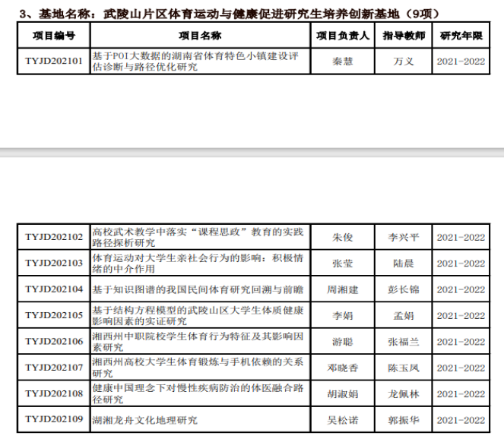Click project leader name 吴松诺
This screenshot has width=504, height=442.
[343, 420]
